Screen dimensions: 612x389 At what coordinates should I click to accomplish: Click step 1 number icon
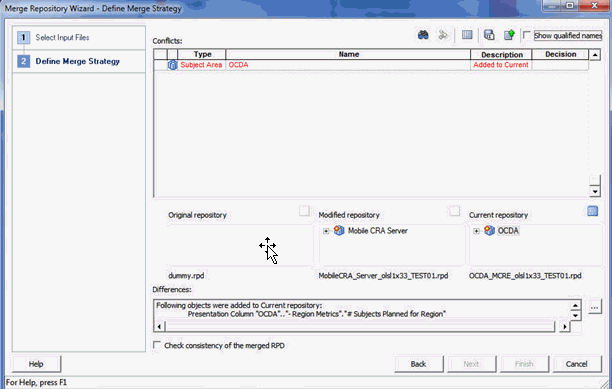point(23,37)
